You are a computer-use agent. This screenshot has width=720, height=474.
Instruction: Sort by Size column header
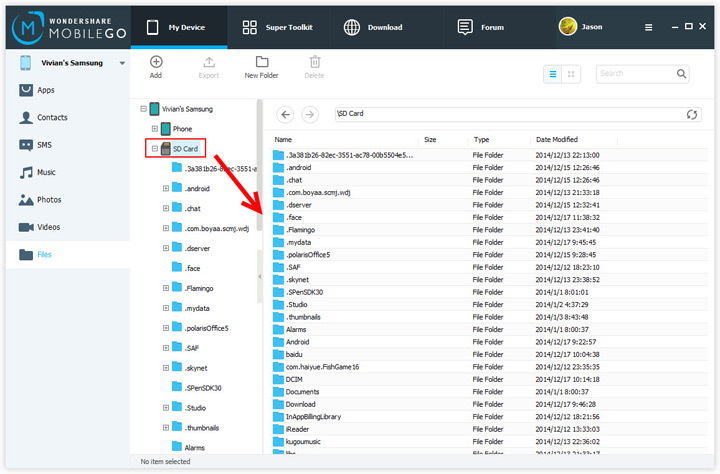(430, 140)
